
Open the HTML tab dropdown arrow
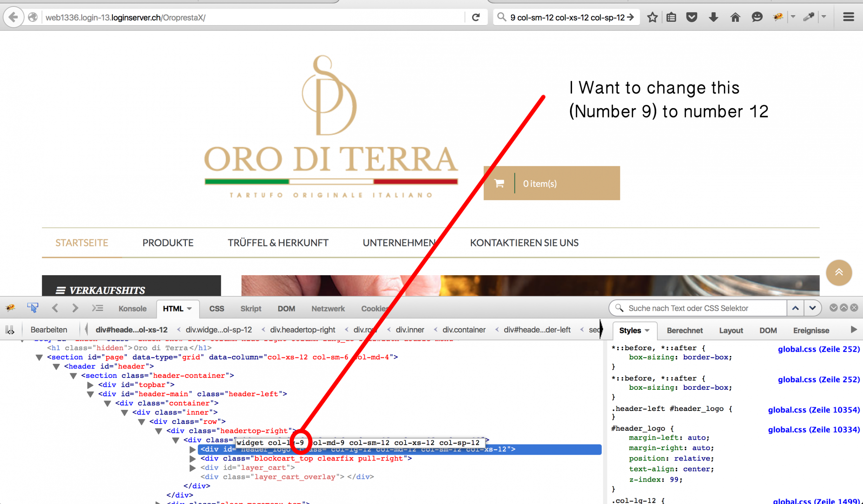(190, 309)
